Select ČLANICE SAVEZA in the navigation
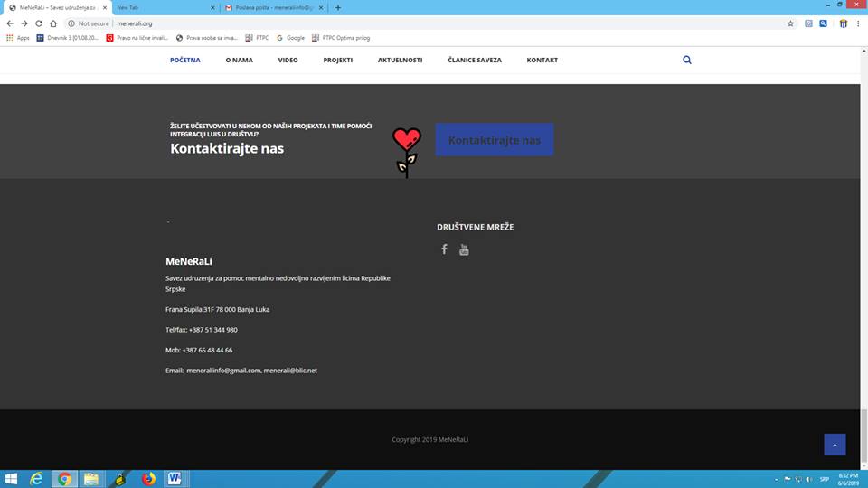This screenshot has width=868, height=488. tap(474, 61)
